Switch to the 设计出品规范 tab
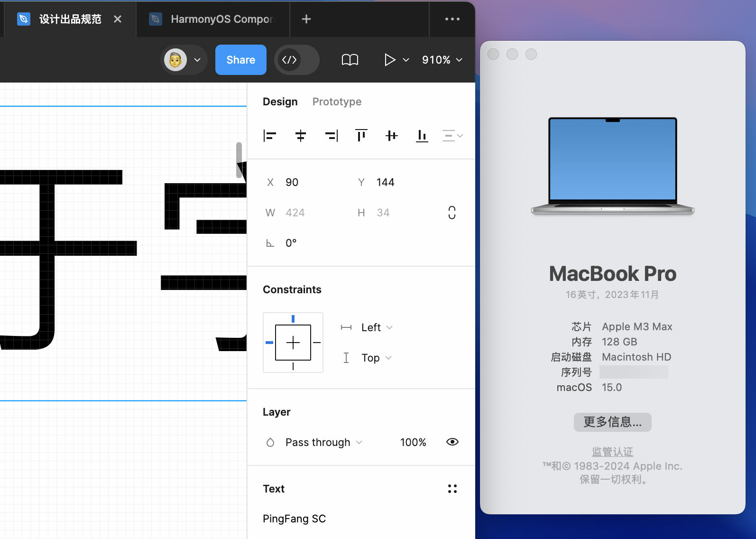 pyautogui.click(x=70, y=19)
